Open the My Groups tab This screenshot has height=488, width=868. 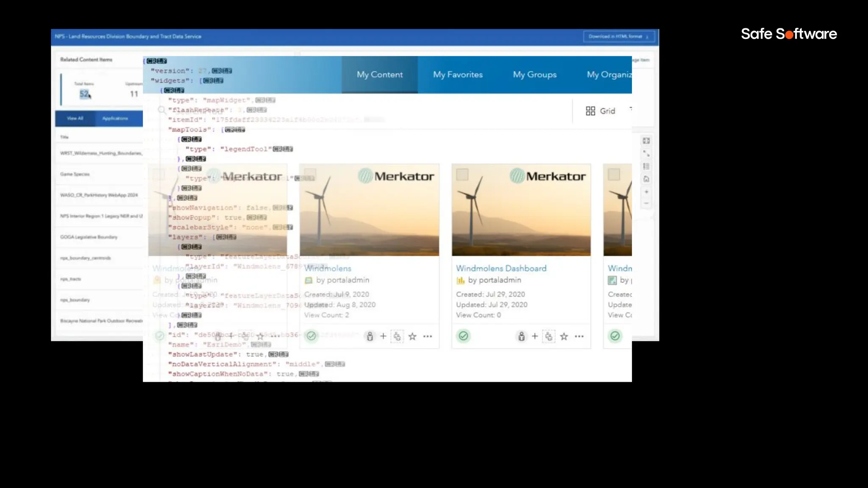coord(534,75)
